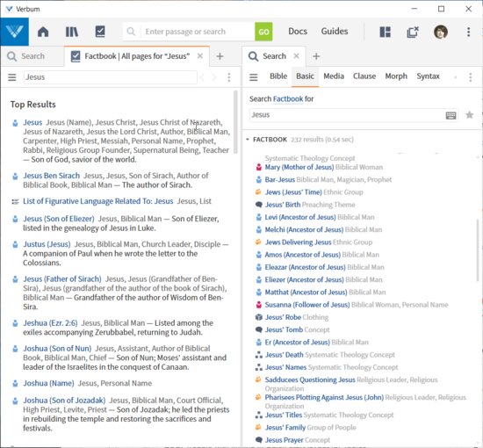The width and height of the screenshot is (483, 448).
Task: Go back in Factbook history
Action: click(202, 77)
